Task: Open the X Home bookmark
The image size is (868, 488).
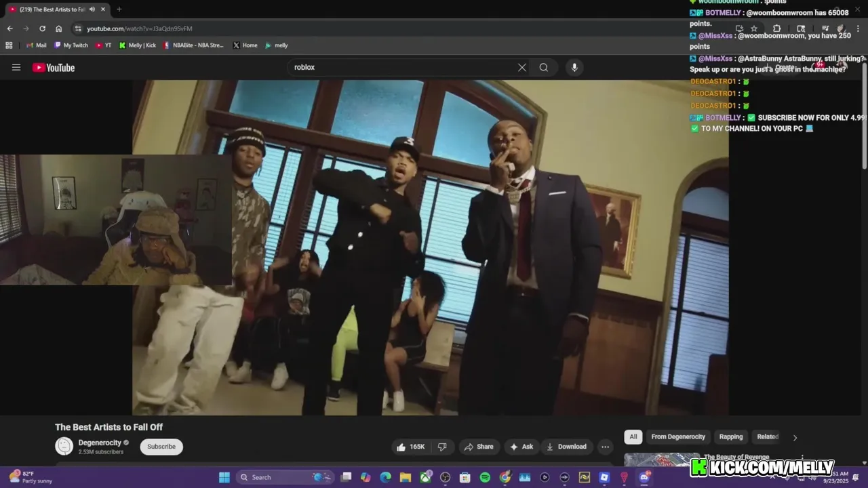Action: [245, 45]
